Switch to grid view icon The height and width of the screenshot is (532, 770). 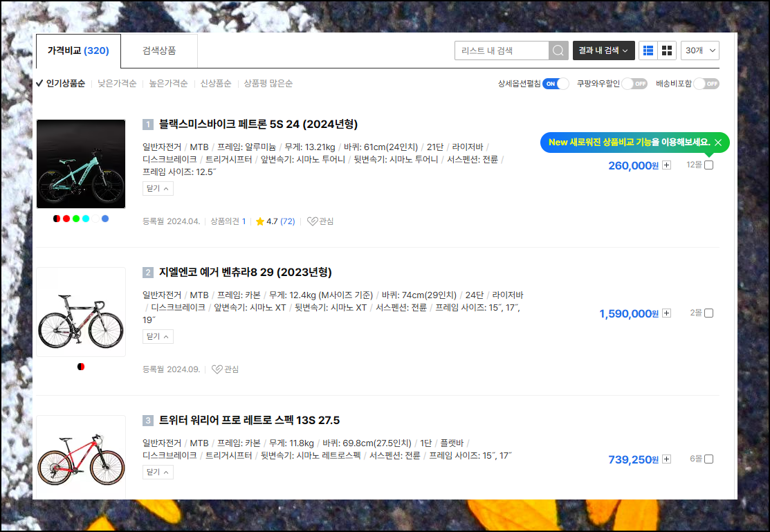[x=667, y=51]
